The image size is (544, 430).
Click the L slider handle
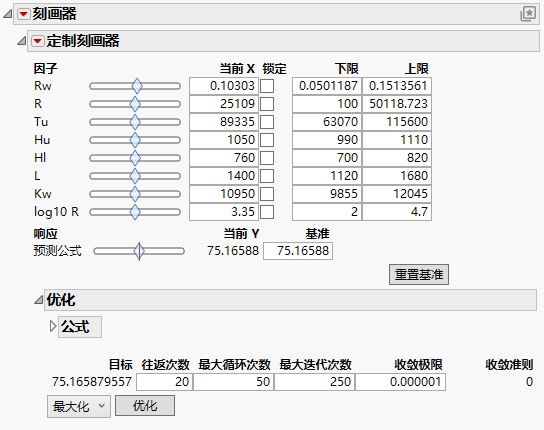point(135,176)
